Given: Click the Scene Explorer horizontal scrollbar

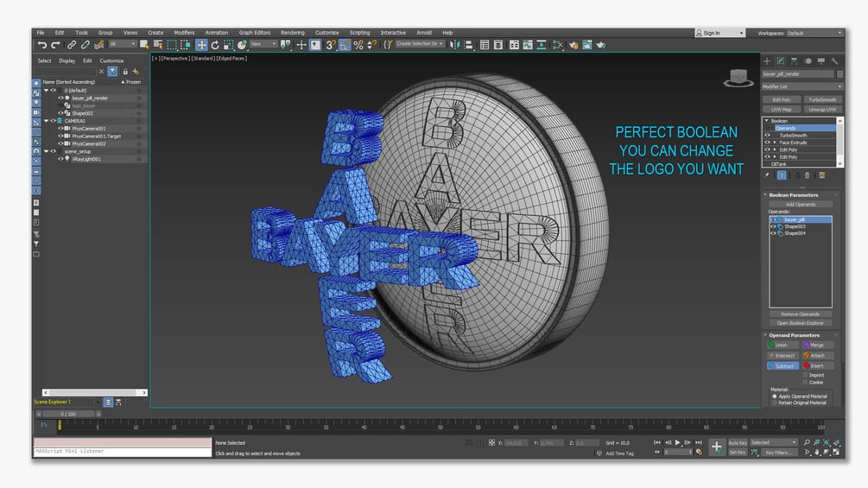Looking at the screenshot, I should coord(95,392).
